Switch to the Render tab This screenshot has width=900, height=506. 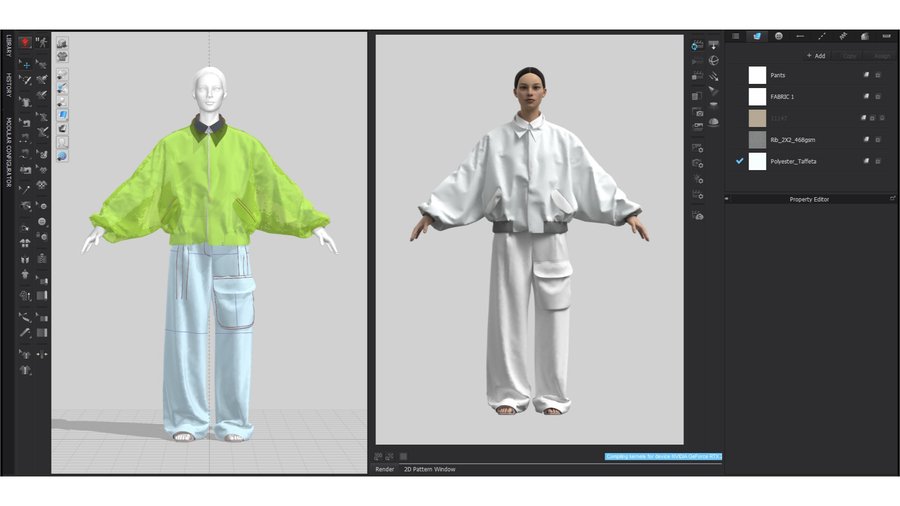(x=385, y=468)
